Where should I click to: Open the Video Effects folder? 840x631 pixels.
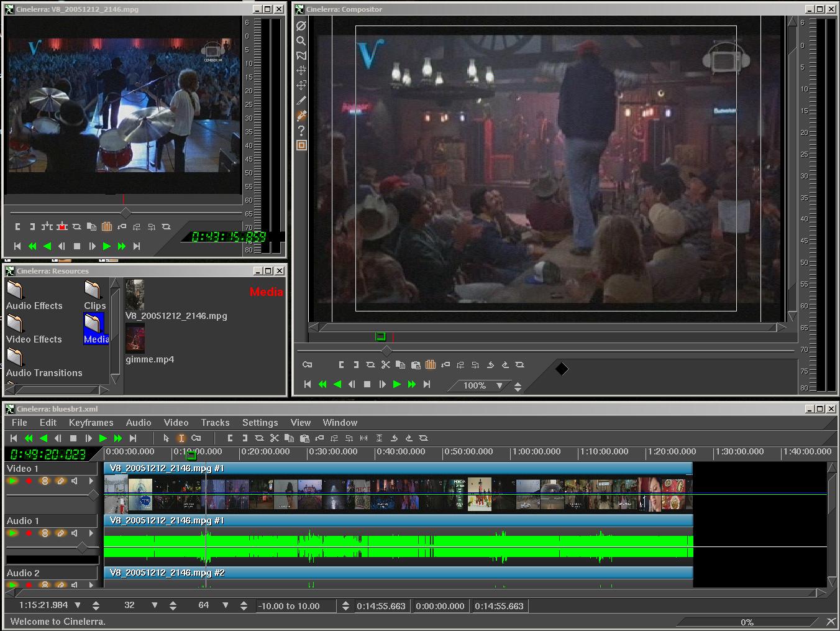tap(34, 329)
